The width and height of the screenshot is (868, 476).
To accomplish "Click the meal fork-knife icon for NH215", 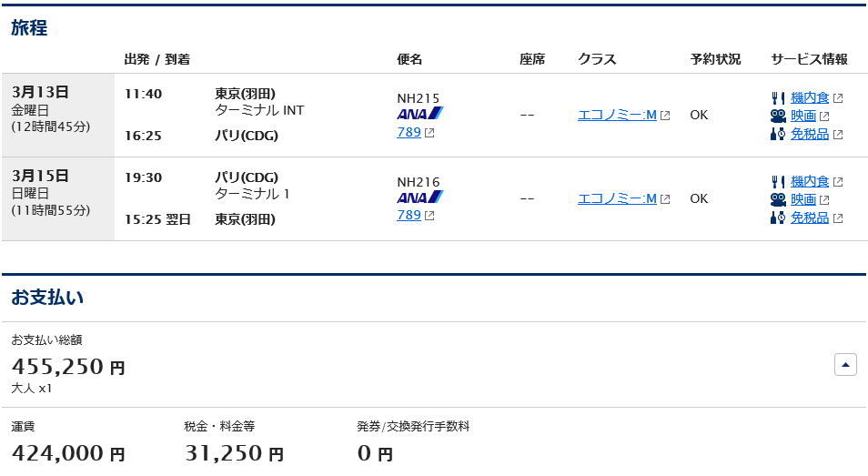I will click(778, 98).
